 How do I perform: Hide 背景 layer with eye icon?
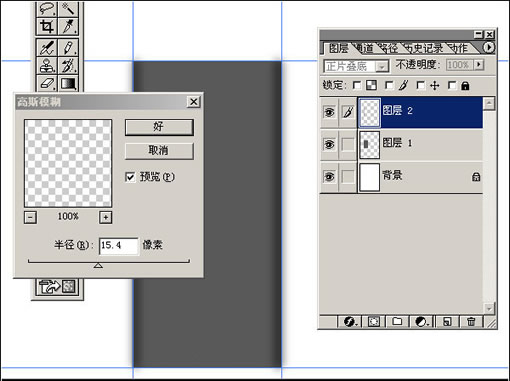coord(329,176)
